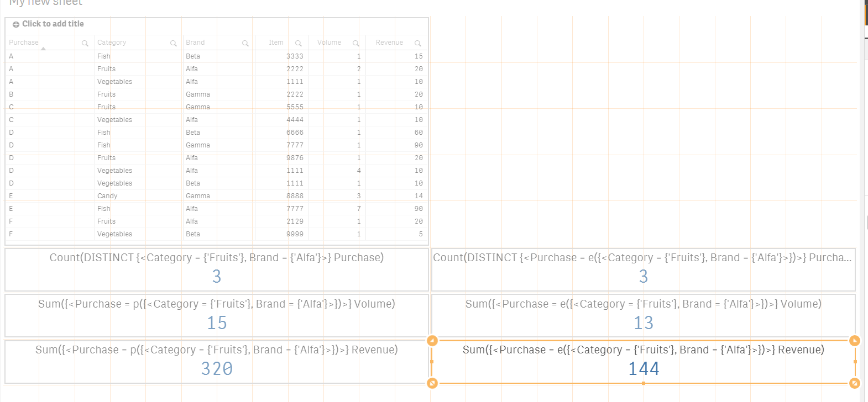Search in the Purchase column
The image size is (868, 402).
click(85, 43)
